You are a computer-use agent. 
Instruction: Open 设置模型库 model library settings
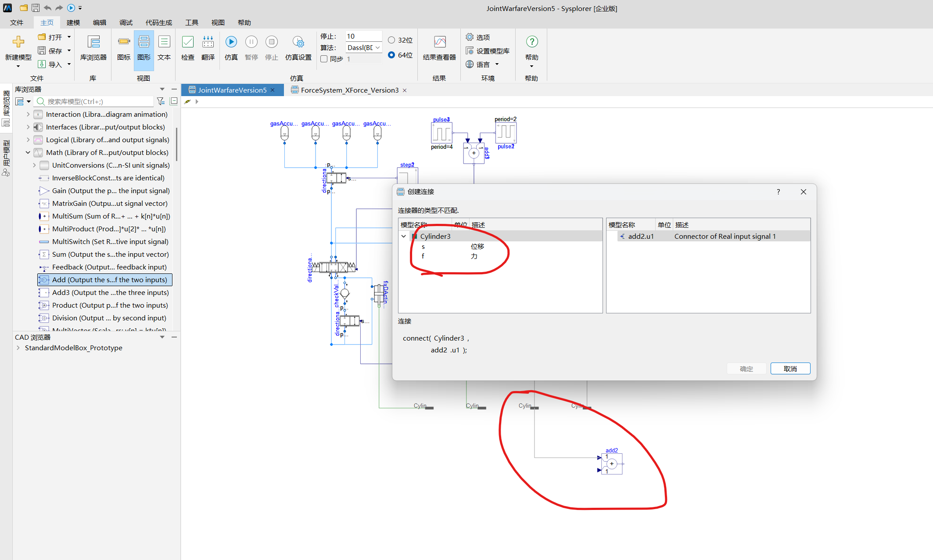tap(488, 51)
